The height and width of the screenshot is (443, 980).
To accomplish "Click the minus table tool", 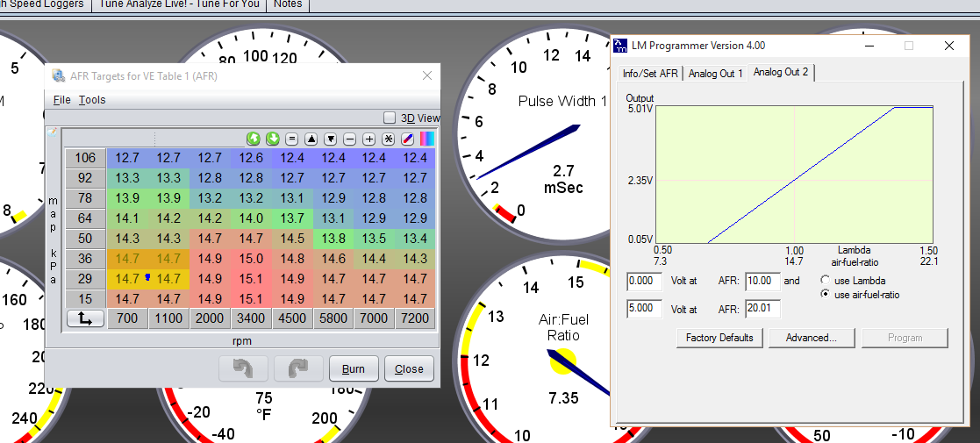I will [350, 139].
